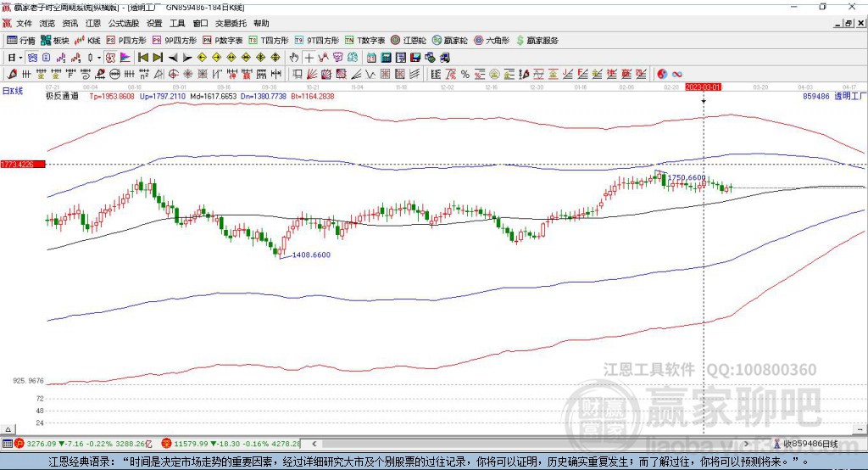Image resolution: width=868 pixels, height=470 pixels.
Task: Open 赢家服务 service link
Action: point(537,41)
